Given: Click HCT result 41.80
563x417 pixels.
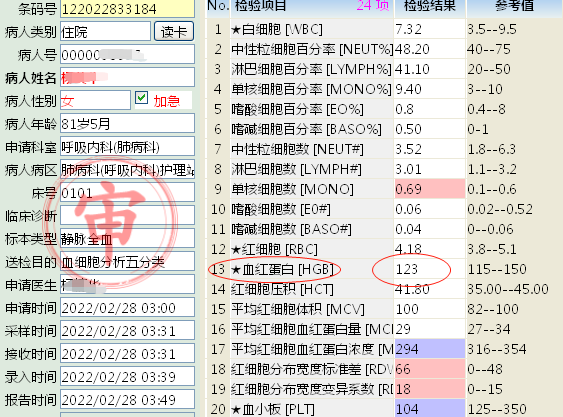Looking at the screenshot, I should (x=430, y=289).
